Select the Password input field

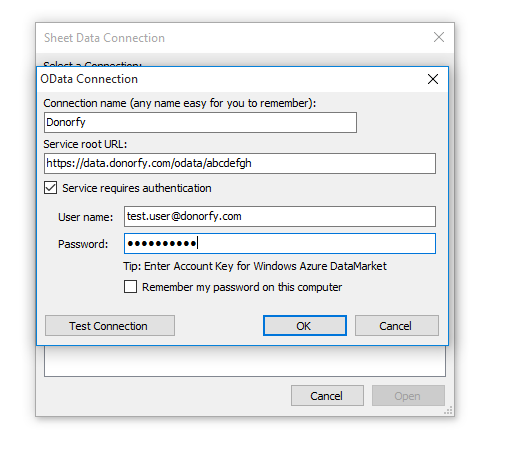point(280,244)
